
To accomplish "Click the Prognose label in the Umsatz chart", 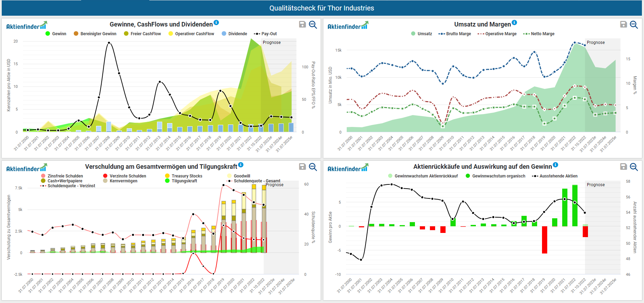I will coord(596,43).
